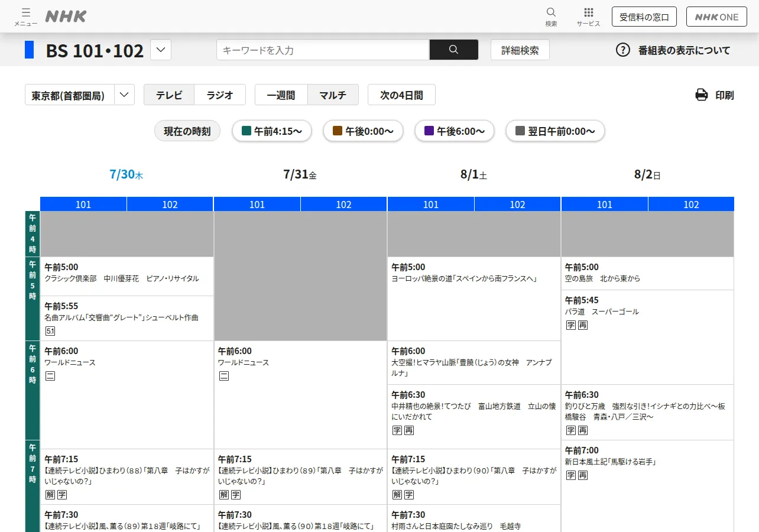759x532 pixels.
Task: Click the 解 icon under ひまわり(89)
Action: (x=224, y=495)
